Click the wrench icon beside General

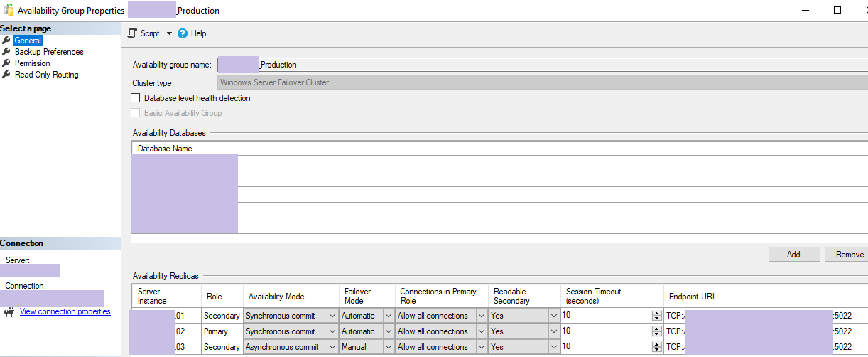pos(7,41)
